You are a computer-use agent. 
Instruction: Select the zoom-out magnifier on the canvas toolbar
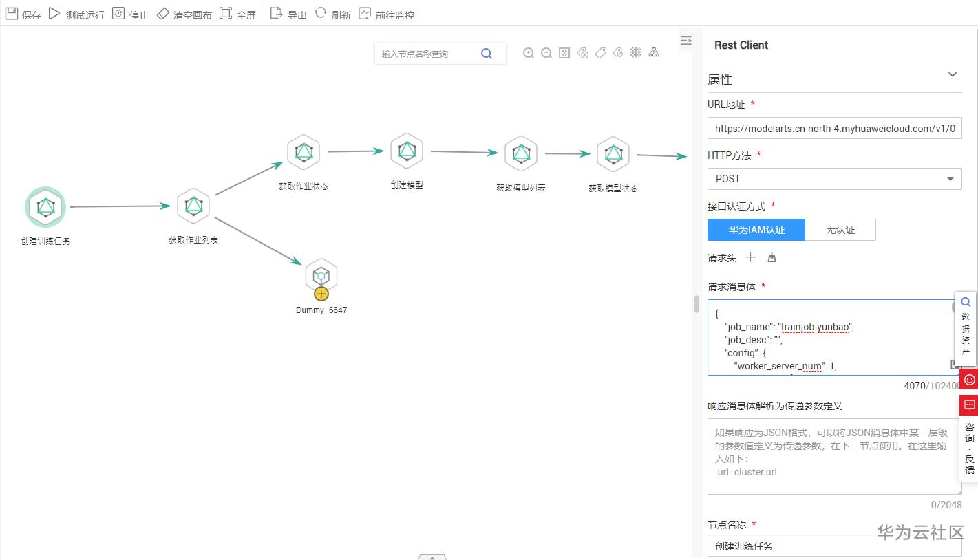tap(546, 53)
